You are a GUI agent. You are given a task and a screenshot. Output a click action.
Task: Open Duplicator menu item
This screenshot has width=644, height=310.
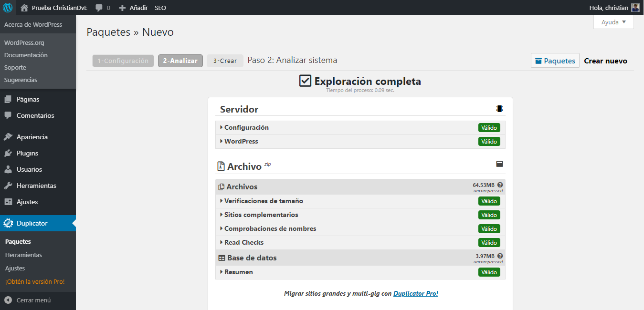coord(38,223)
